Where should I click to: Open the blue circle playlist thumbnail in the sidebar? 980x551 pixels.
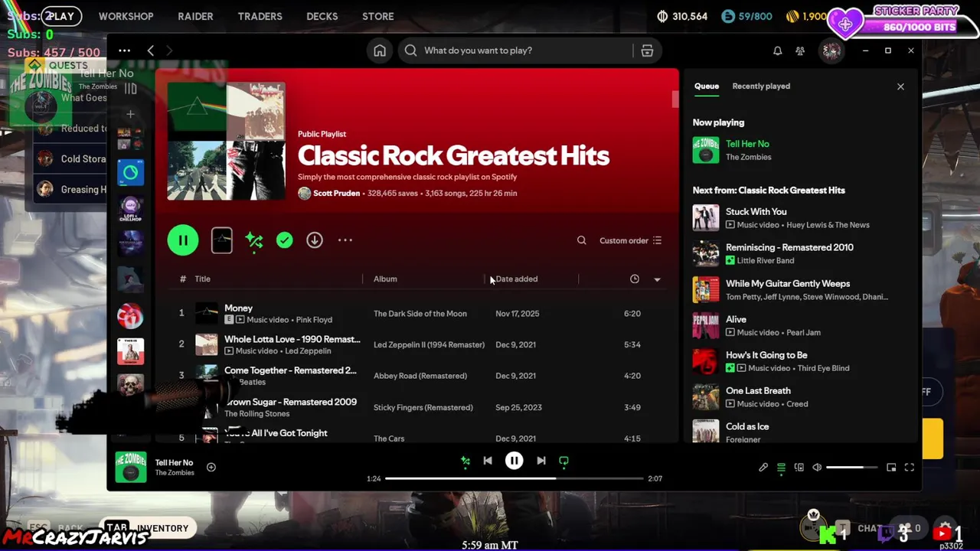(x=130, y=173)
